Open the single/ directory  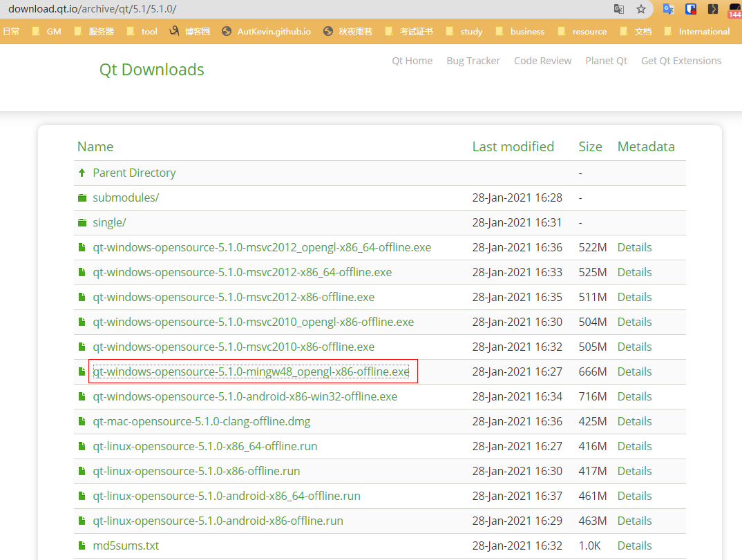pos(109,223)
